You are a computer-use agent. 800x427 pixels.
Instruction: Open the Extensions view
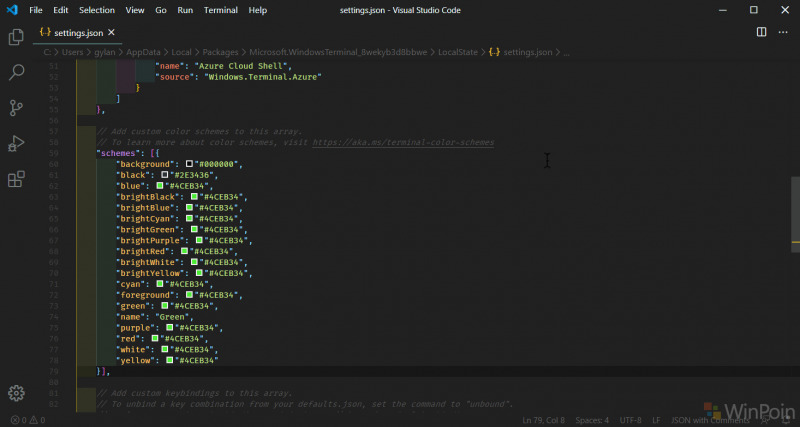(16, 179)
